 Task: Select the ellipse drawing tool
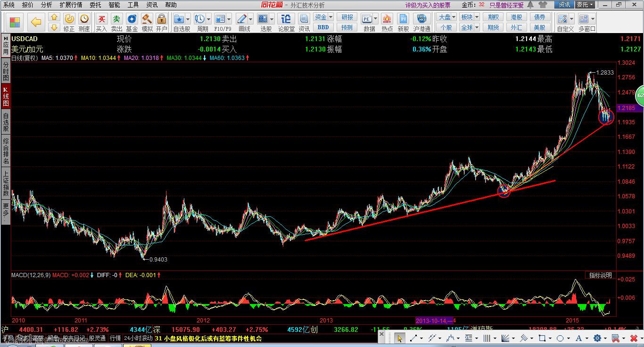click(560, 338)
